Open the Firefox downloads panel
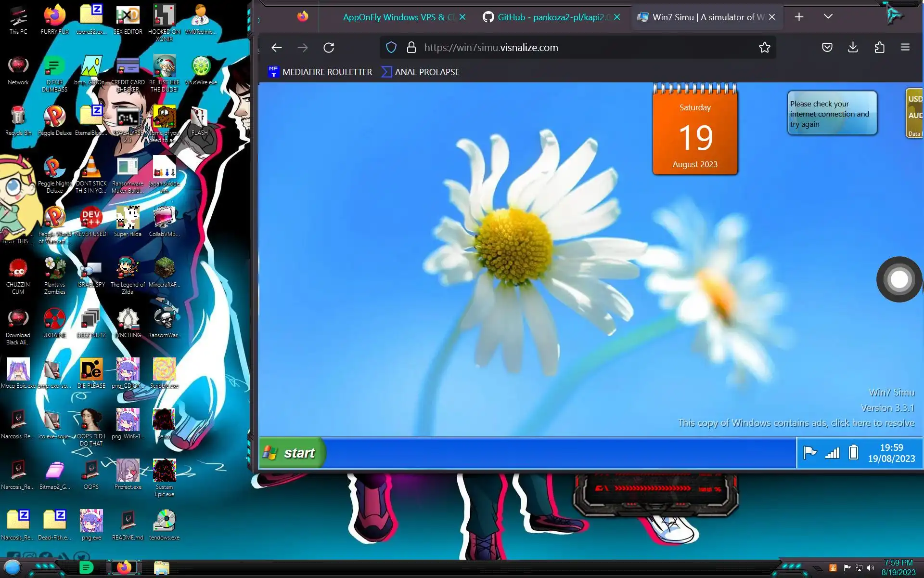 point(853,47)
